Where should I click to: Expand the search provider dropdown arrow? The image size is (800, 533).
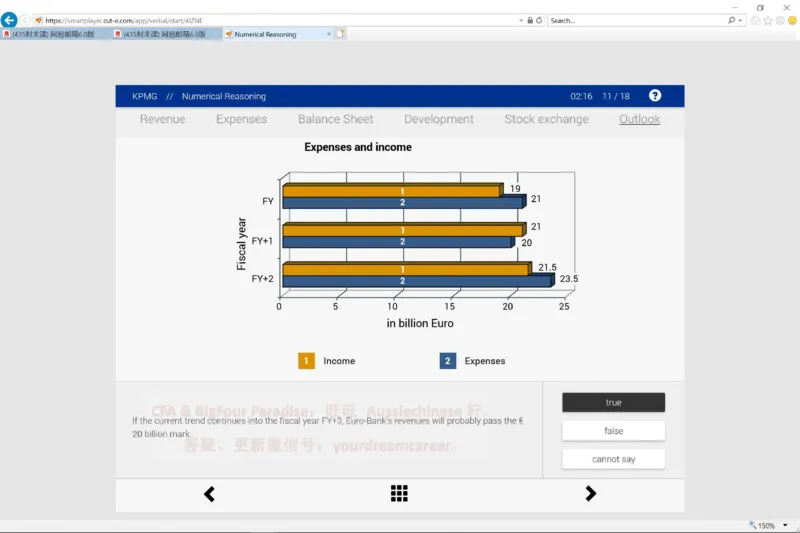(x=742, y=20)
